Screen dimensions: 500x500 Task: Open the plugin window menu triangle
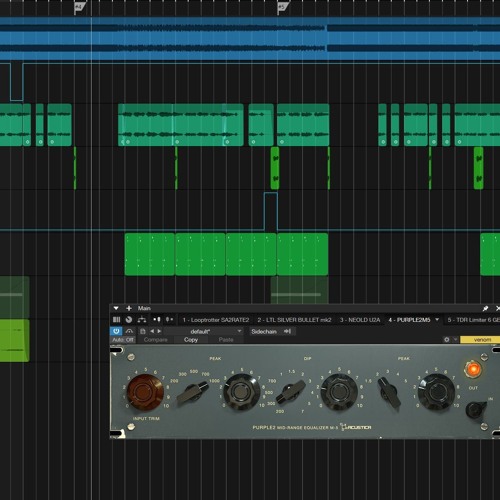[x=116, y=308]
